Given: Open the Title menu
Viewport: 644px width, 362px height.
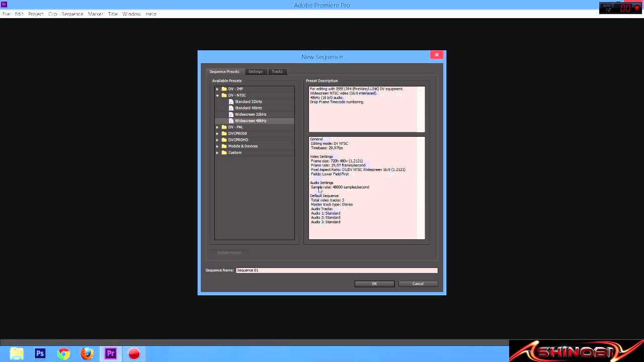Looking at the screenshot, I should [113, 14].
